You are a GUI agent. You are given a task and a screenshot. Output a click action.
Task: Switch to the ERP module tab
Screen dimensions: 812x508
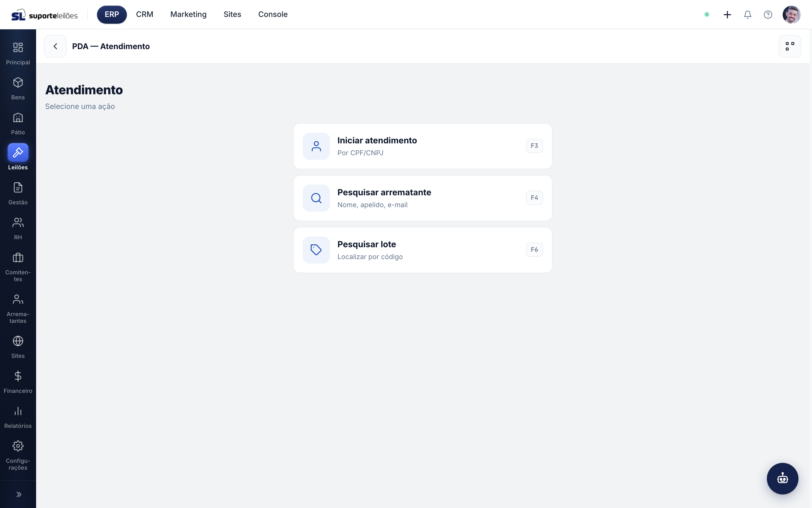[112, 14]
